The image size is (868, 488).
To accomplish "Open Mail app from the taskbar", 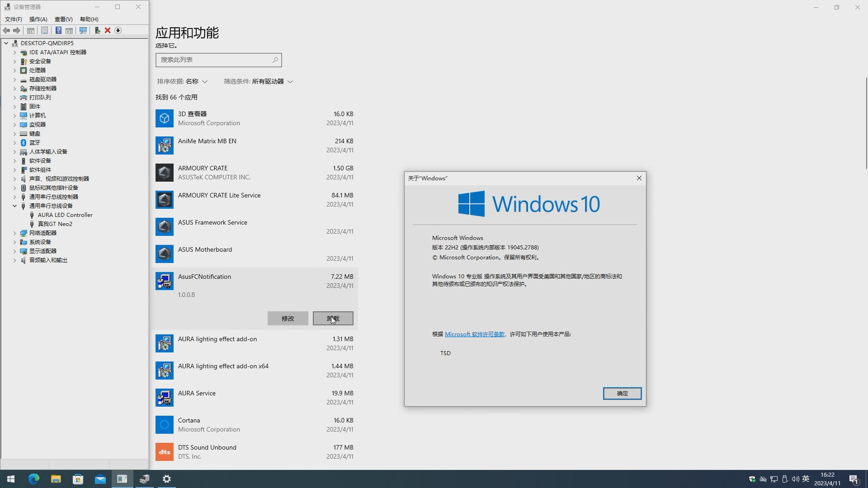I will 100,479.
